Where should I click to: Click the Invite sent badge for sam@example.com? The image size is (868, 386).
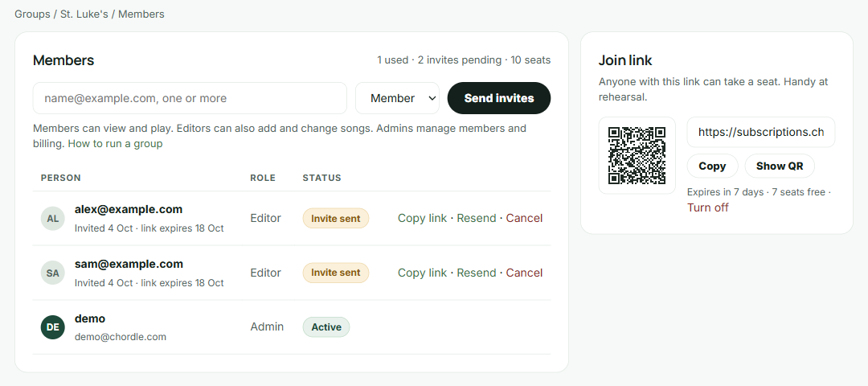[x=335, y=273]
